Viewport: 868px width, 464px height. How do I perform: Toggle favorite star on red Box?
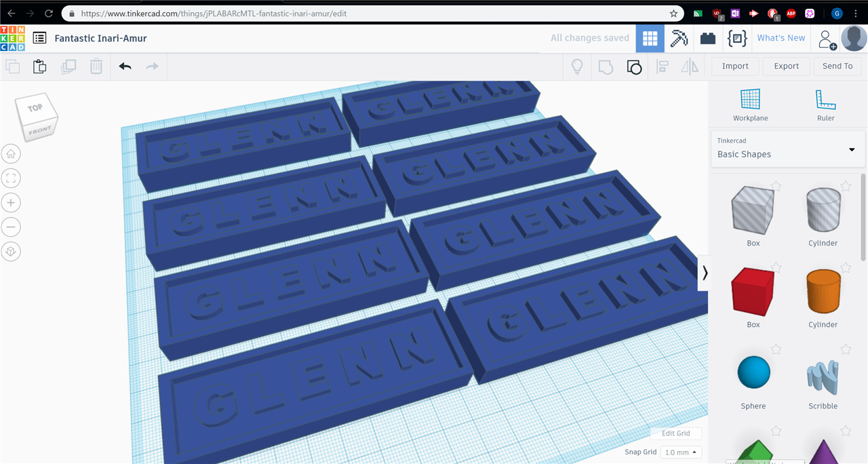(776, 268)
